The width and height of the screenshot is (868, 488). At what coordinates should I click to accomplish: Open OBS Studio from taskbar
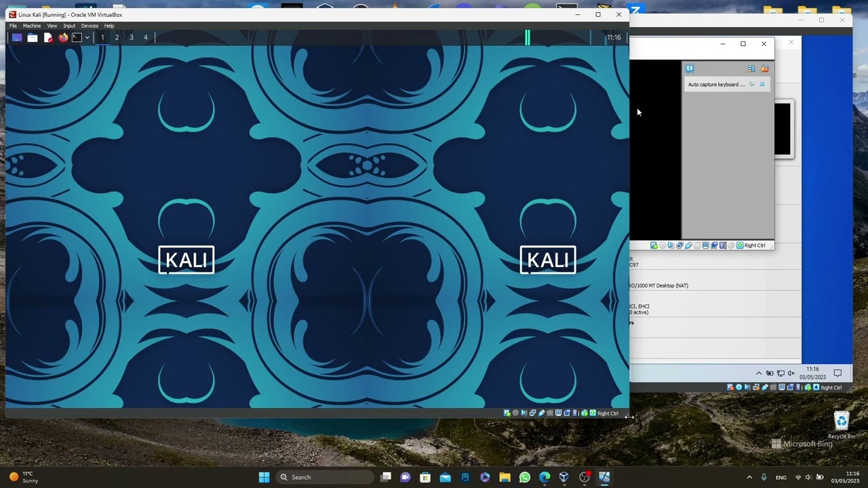pyautogui.click(x=585, y=477)
